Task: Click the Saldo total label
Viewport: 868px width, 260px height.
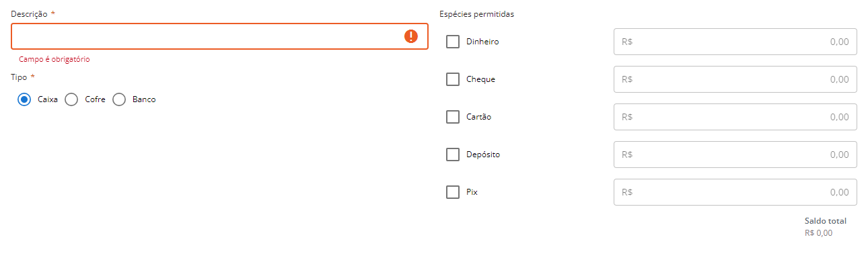Action: tap(826, 221)
